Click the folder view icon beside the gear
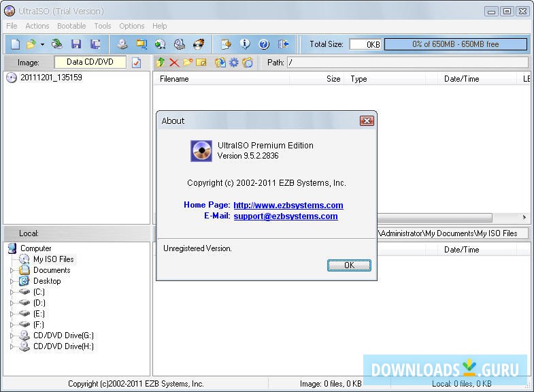Viewport: 534px width, 392px height. coord(248,63)
